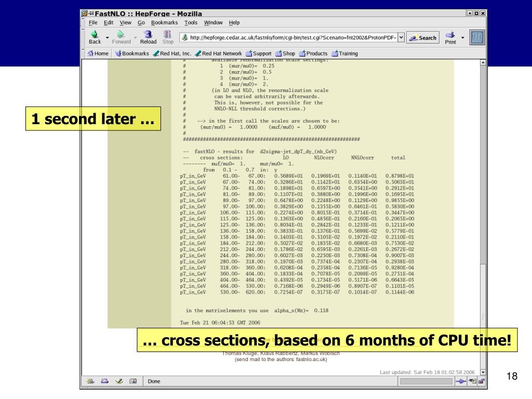Click the pin icon next to the window title

point(91,13)
